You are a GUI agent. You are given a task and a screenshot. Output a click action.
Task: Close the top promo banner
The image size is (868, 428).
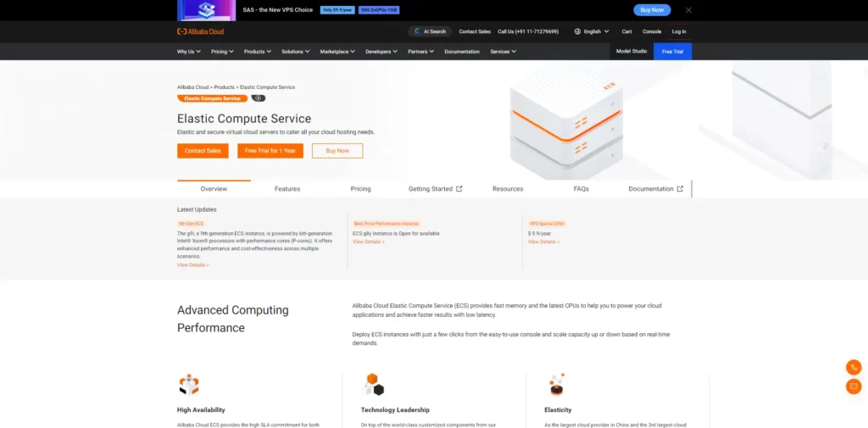click(x=688, y=10)
